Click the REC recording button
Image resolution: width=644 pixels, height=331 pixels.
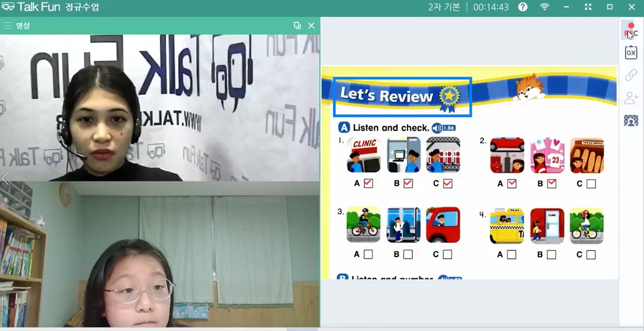point(631,30)
